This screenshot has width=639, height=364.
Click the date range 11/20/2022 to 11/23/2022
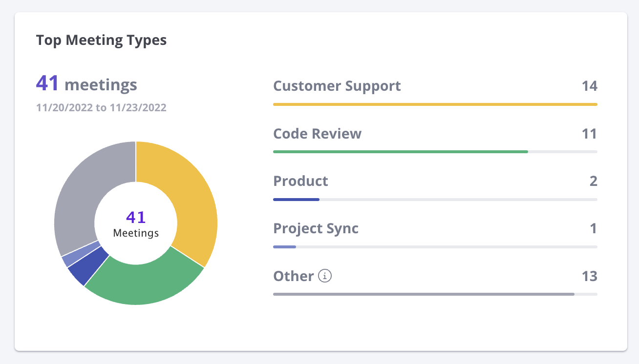101,108
